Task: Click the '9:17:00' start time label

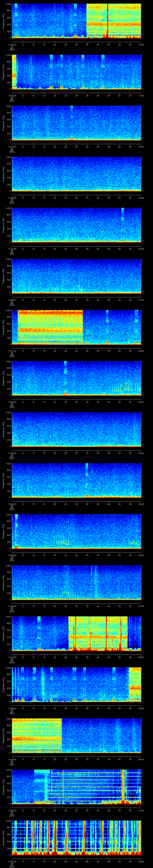Action: click(x=12, y=147)
